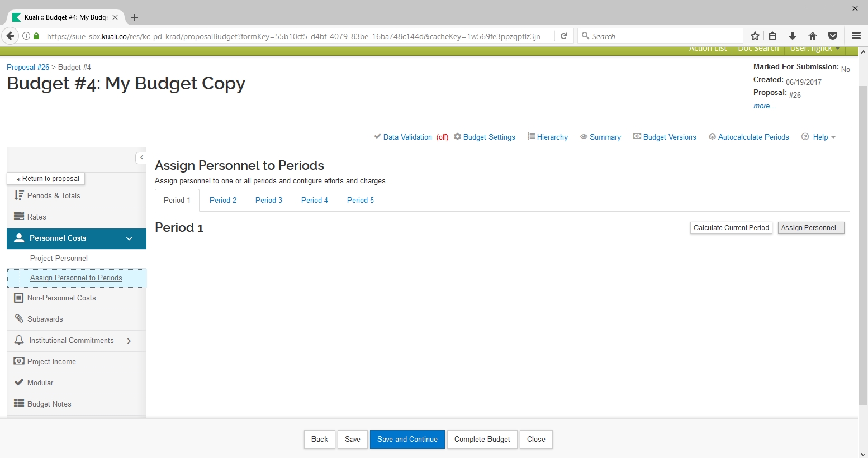Switch to the Period 3 tab
The width and height of the screenshot is (868, 458).
[268, 201]
